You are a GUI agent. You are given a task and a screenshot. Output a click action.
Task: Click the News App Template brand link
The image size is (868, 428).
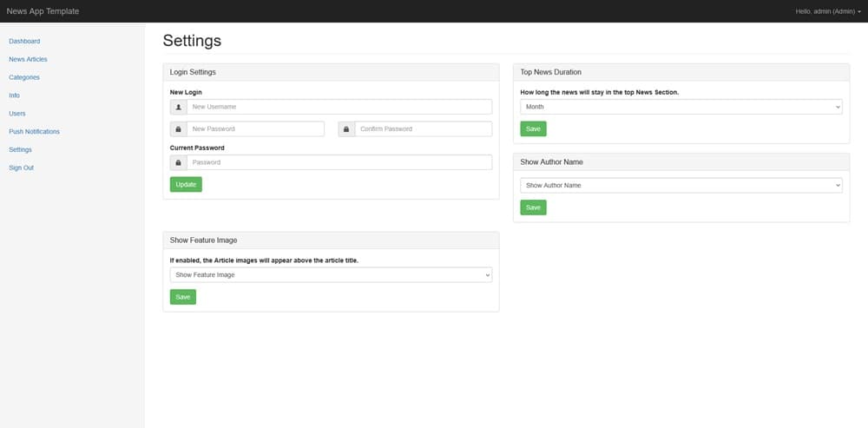tap(43, 11)
